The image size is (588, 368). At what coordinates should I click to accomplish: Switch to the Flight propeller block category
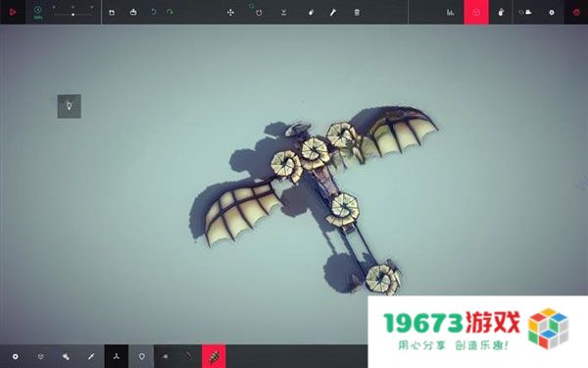(117, 356)
